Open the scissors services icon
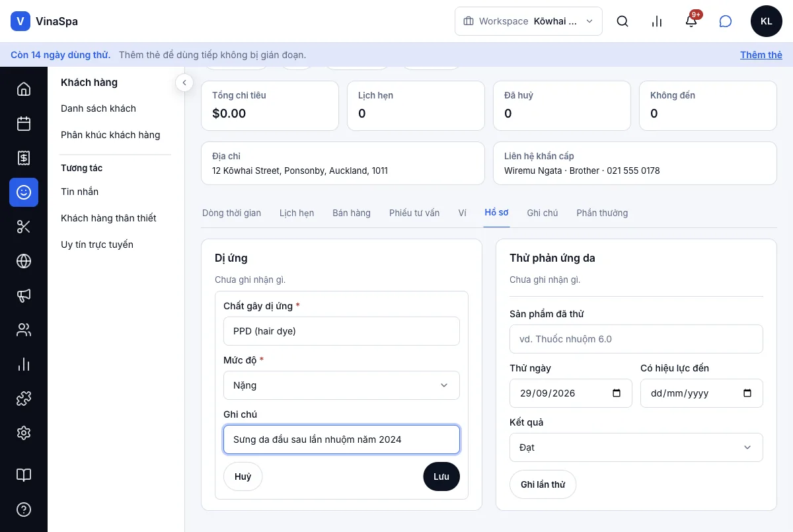Image resolution: width=793 pixels, height=532 pixels. [x=24, y=227]
